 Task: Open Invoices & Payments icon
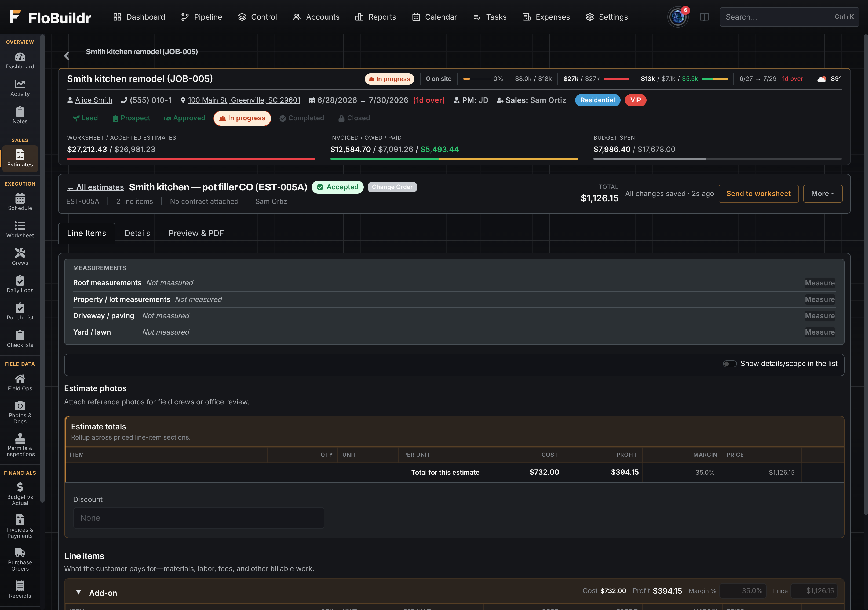click(20, 520)
